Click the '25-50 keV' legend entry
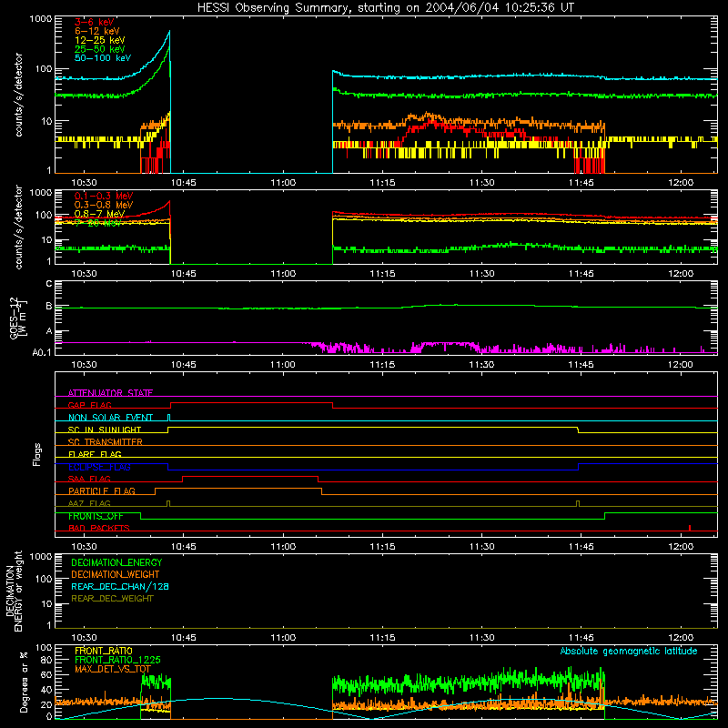 pyautogui.click(x=100, y=49)
